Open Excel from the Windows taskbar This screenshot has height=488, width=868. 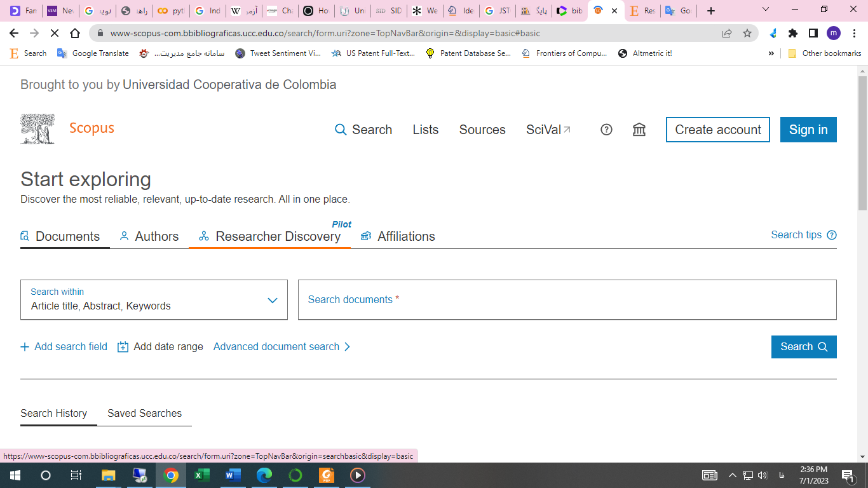point(202,475)
